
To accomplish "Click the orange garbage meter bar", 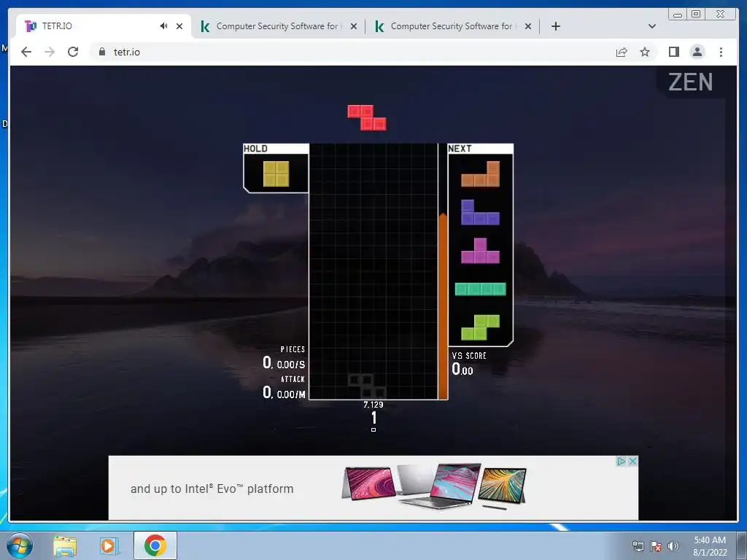I will (443, 306).
